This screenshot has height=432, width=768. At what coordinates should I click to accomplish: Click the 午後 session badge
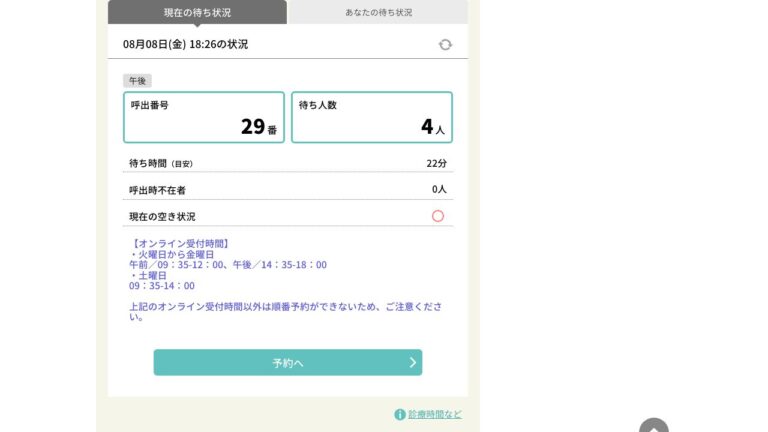tap(137, 81)
